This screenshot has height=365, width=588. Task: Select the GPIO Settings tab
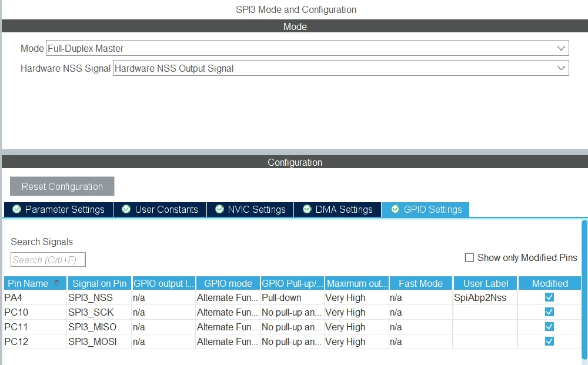tap(425, 209)
